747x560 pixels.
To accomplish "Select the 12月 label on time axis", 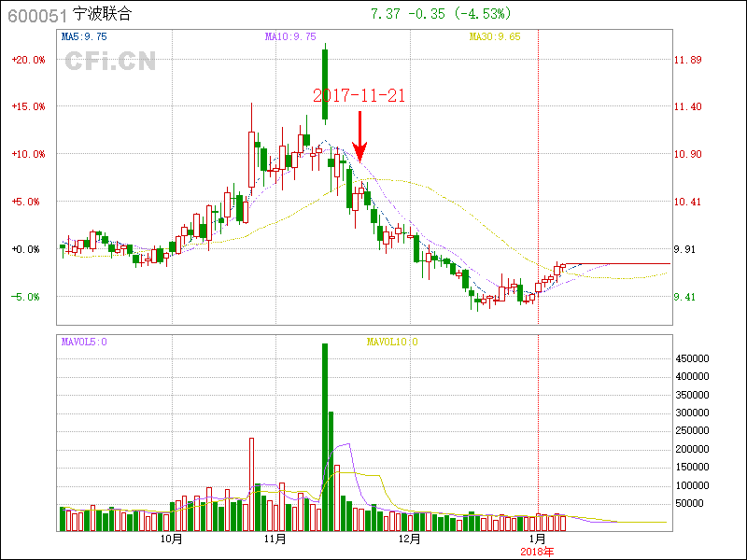I will pyautogui.click(x=408, y=539).
